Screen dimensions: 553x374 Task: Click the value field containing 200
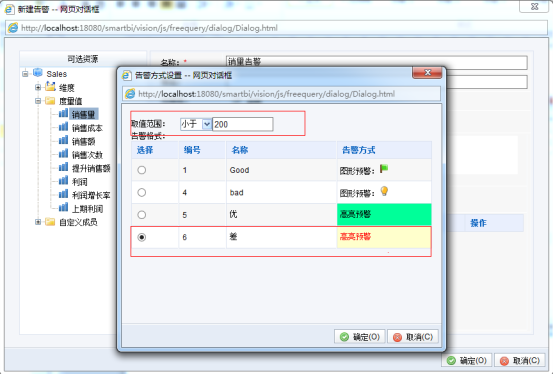[243, 124]
